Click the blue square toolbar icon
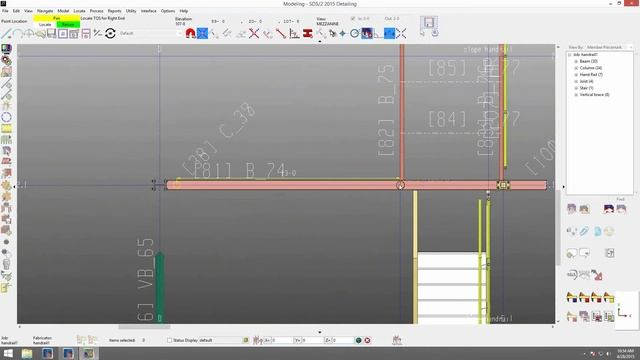 click(x=389, y=33)
